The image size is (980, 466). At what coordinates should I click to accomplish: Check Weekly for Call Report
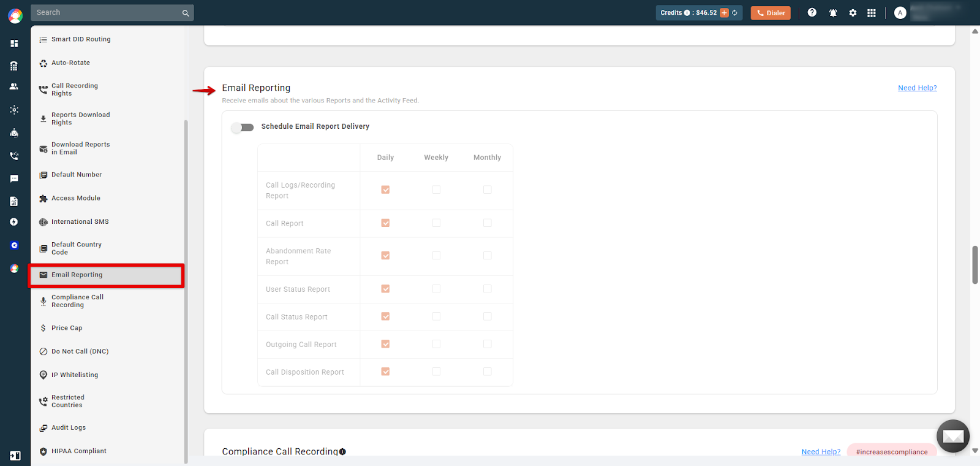[x=436, y=223]
